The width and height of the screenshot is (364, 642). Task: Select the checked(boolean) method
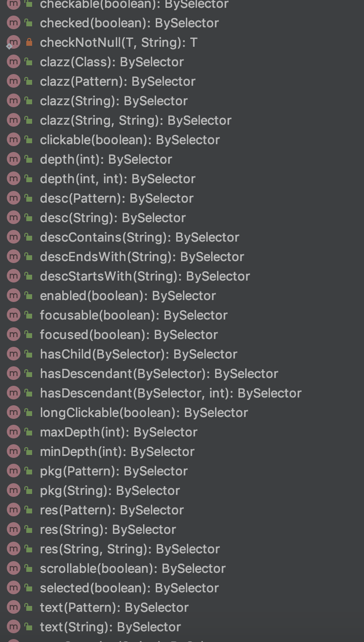129,23
